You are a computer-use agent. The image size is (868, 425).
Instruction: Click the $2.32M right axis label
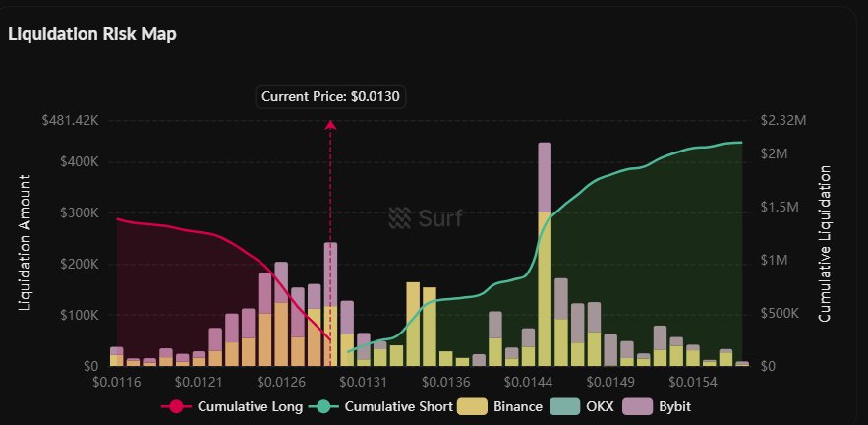pyautogui.click(x=783, y=120)
